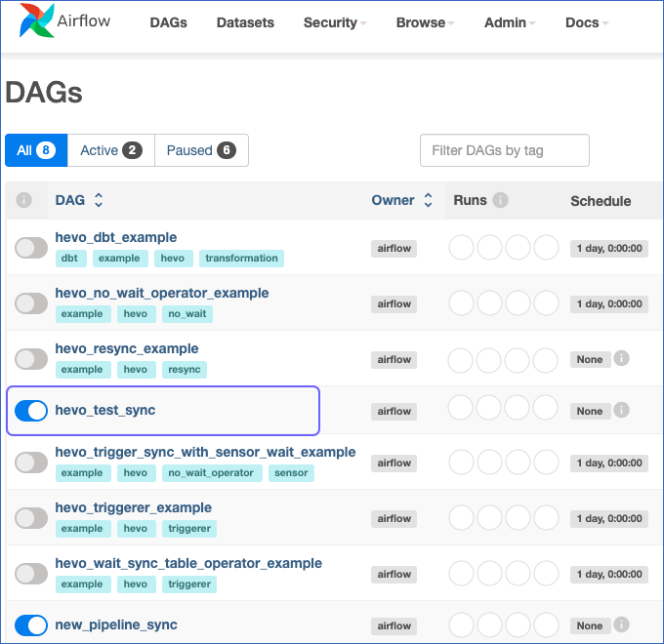Open the new_pipeline_sync DAG link

(x=116, y=624)
